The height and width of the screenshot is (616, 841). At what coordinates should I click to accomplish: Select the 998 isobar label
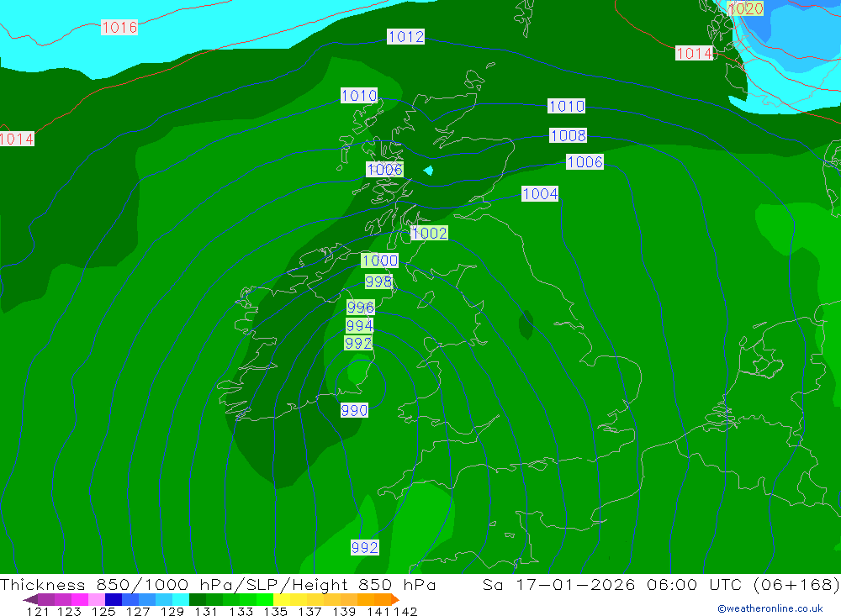[378, 282]
